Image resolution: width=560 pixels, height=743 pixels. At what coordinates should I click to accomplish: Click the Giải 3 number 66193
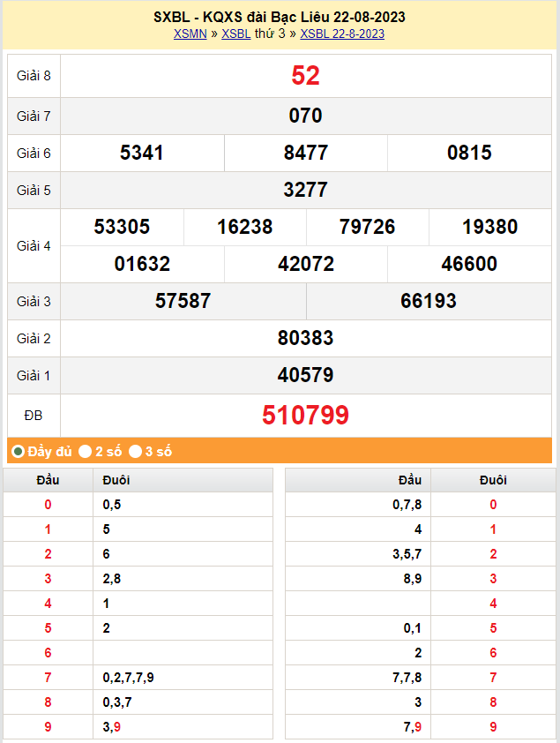tap(429, 301)
